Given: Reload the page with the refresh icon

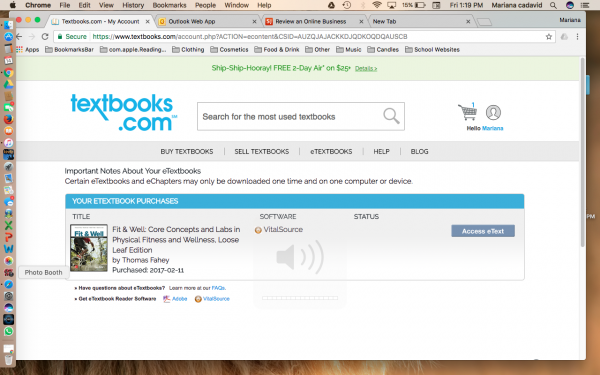Looking at the screenshot, I should tap(45, 36).
